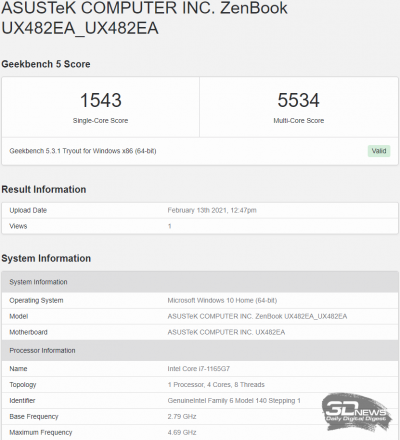Screen dimensions: 400x440
Task: Click the green Valid badge
Action: [x=379, y=151]
